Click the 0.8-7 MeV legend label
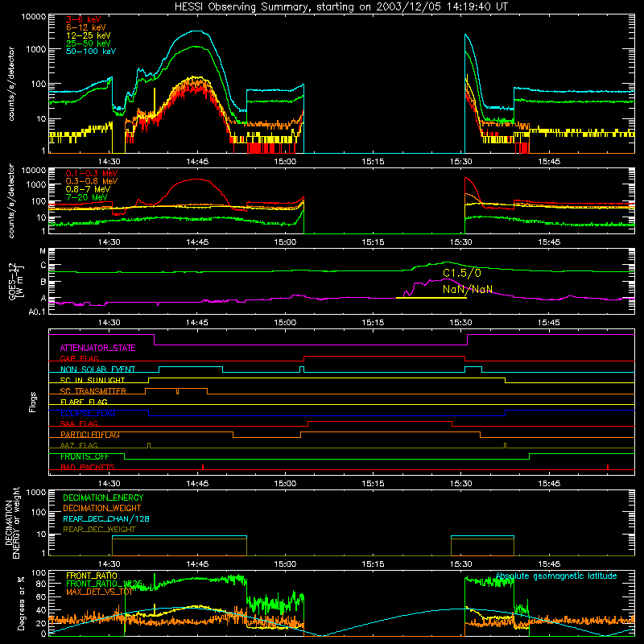This screenshot has height=644, width=644. click(x=88, y=189)
